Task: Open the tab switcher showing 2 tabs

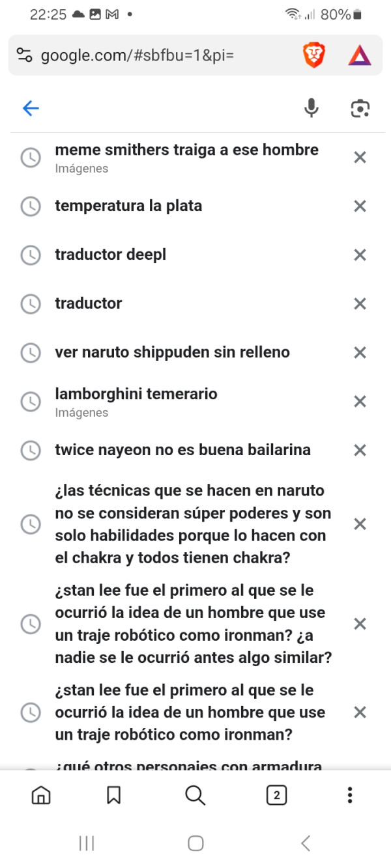Action: 276,795
